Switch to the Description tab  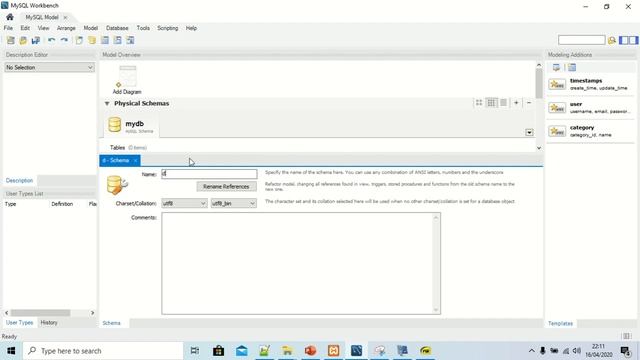point(19,180)
